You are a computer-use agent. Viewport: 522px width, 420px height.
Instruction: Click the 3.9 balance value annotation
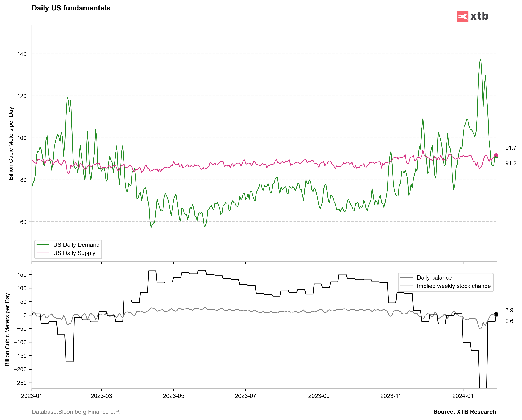tap(509, 310)
